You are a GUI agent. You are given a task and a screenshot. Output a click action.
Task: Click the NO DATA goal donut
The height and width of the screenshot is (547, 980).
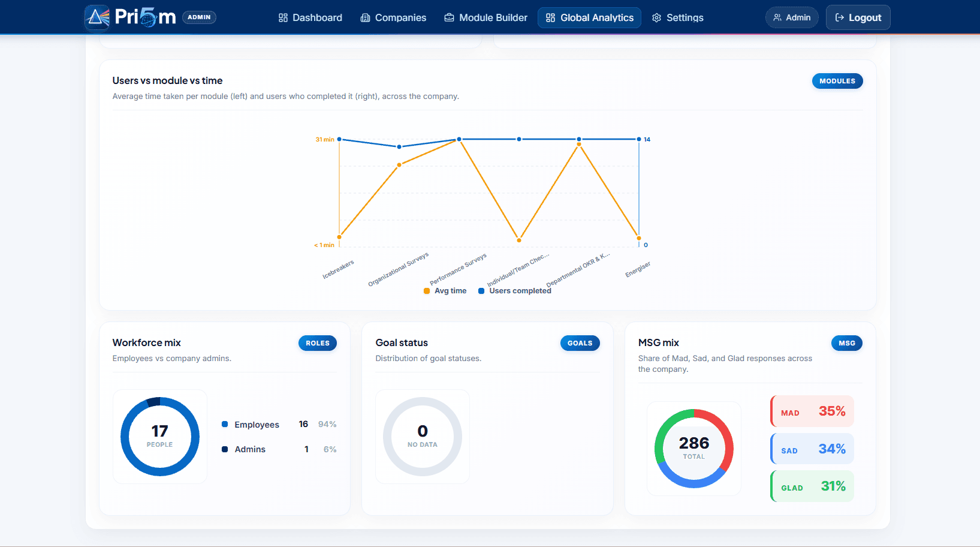(x=423, y=437)
